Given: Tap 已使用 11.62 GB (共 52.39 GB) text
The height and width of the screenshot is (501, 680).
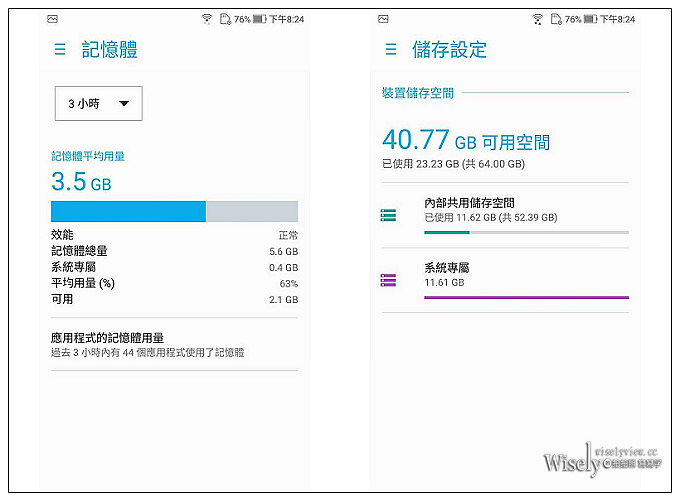Looking at the screenshot, I should pyautogui.click(x=491, y=217).
